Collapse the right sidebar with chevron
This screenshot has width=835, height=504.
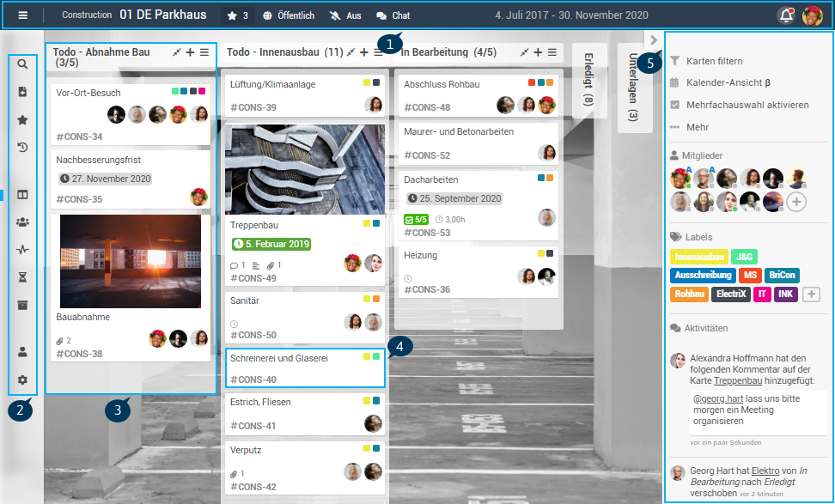(x=654, y=39)
